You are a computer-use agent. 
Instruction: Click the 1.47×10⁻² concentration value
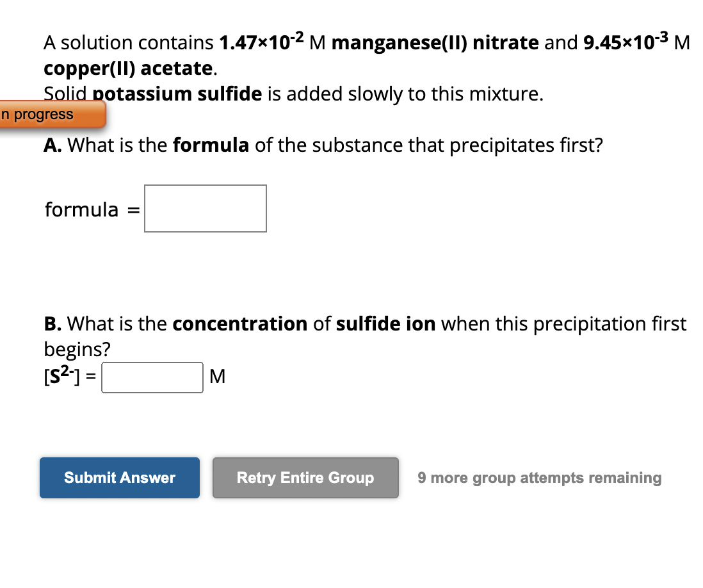click(261, 41)
